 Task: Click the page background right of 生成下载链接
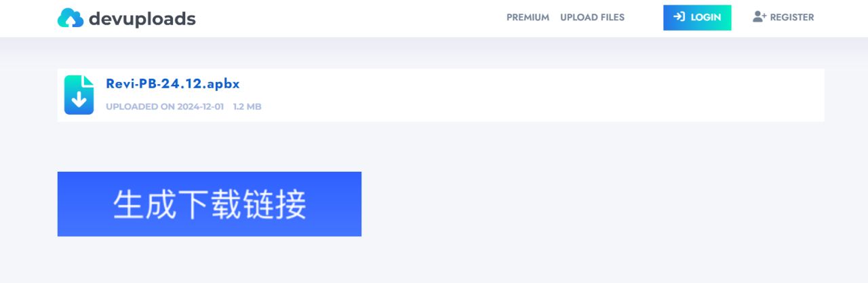click(x=576, y=204)
